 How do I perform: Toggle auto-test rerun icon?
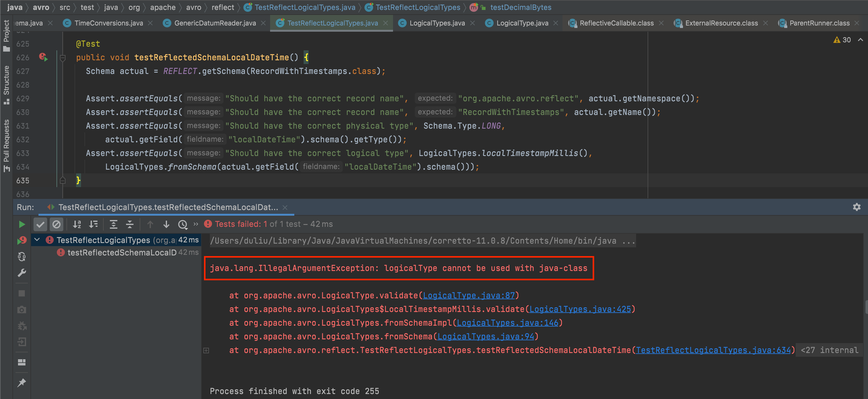pos(21,257)
